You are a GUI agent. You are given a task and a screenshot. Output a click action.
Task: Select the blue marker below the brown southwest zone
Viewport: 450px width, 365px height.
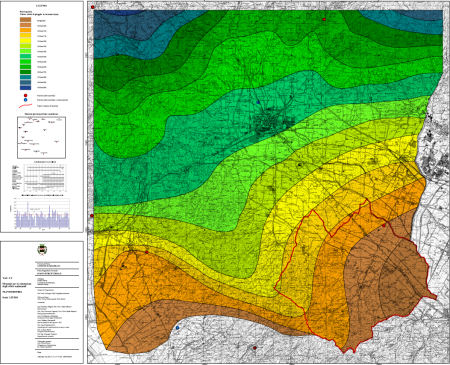178,328
